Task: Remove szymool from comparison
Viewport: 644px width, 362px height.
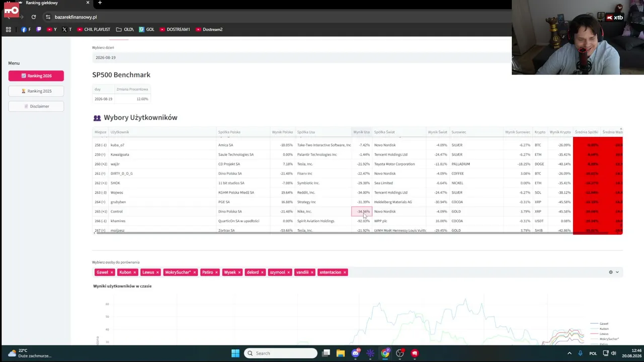Action: (x=288, y=273)
